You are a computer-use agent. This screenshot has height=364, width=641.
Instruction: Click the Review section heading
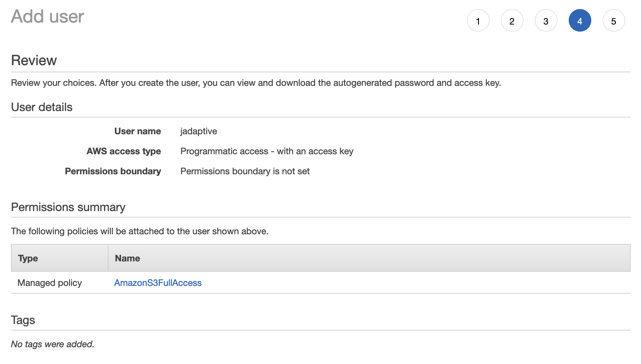tap(34, 60)
